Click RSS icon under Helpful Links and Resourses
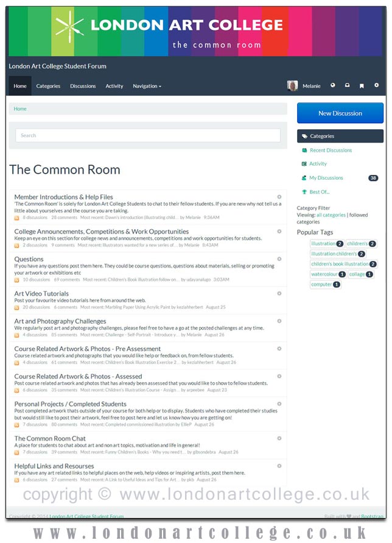Screen dimensions: 392x543 click(16, 480)
